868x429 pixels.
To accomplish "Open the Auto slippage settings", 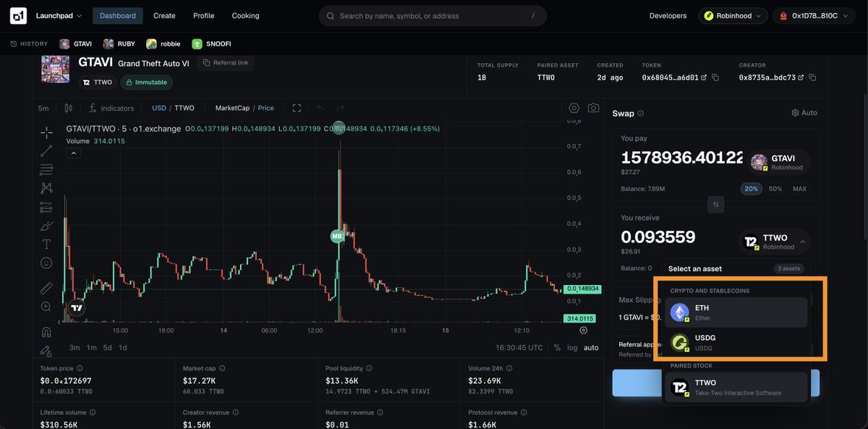I will pos(804,113).
